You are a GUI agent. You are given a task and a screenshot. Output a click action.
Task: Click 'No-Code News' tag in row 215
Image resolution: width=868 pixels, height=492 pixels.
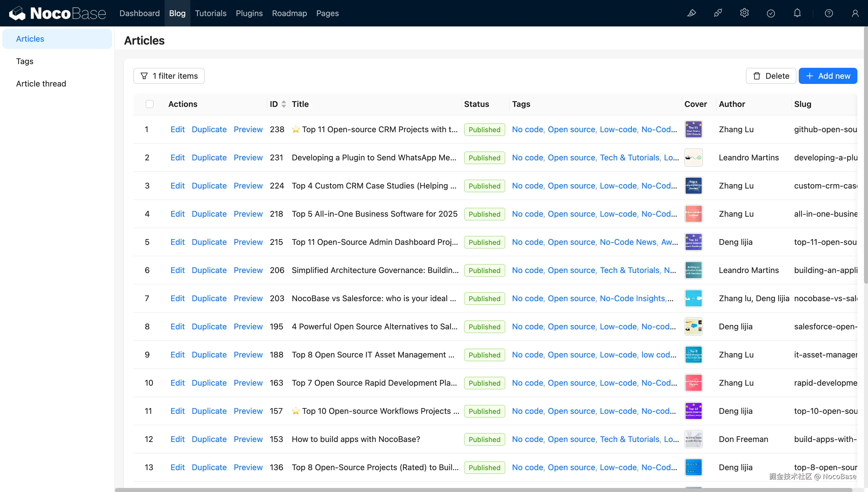click(x=628, y=242)
